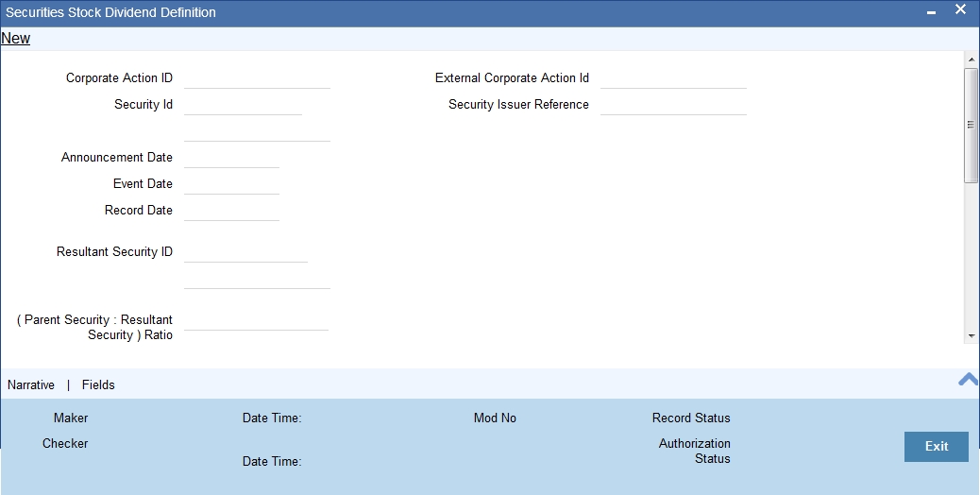Click the Exit button
Viewport: 980px width, 495px height.
(937, 446)
